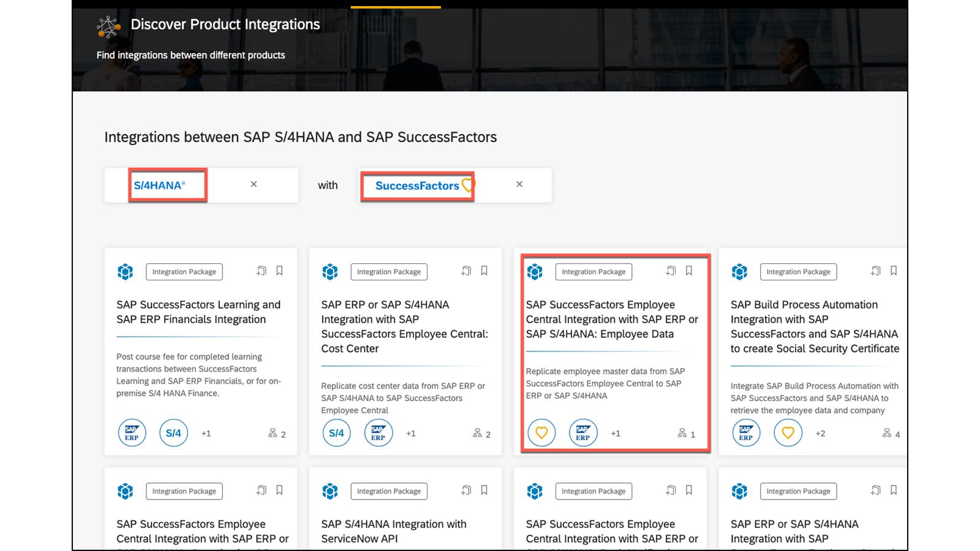The height and width of the screenshot is (551, 980).
Task: Bookmark the Social Security Certificate card
Action: click(x=893, y=271)
